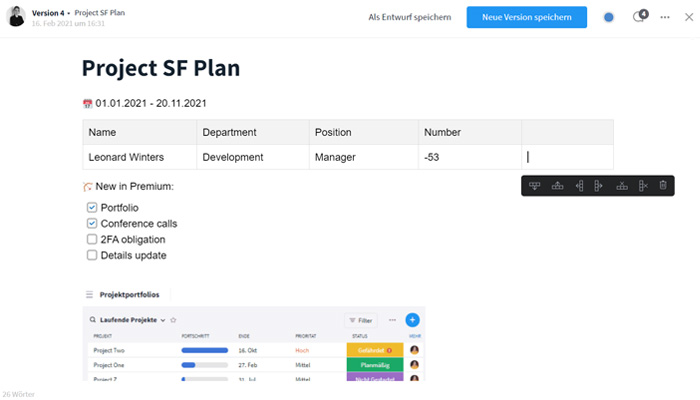Viewport: 700px width, 400px height.
Task: Open the Filter option in portfolio
Action: 361,320
